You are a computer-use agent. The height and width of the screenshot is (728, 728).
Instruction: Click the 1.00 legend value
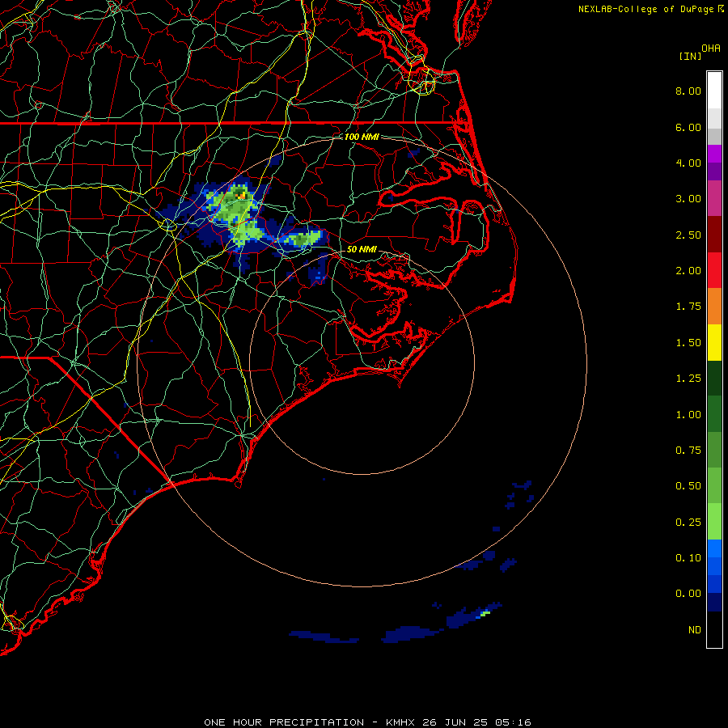pyautogui.click(x=688, y=415)
